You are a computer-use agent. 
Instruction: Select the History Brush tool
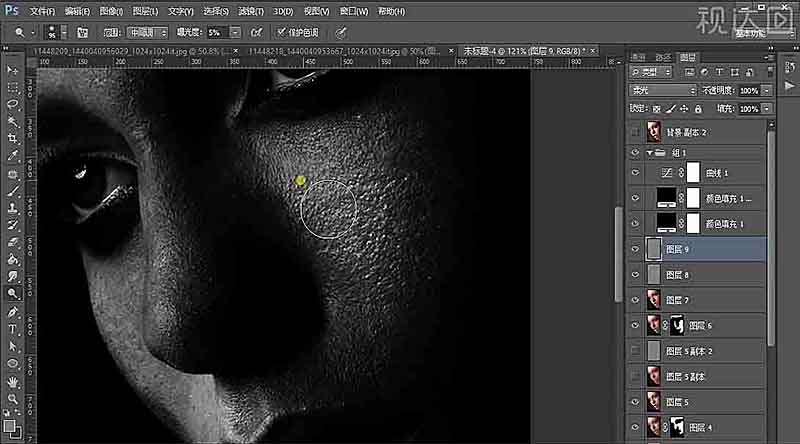(13, 226)
